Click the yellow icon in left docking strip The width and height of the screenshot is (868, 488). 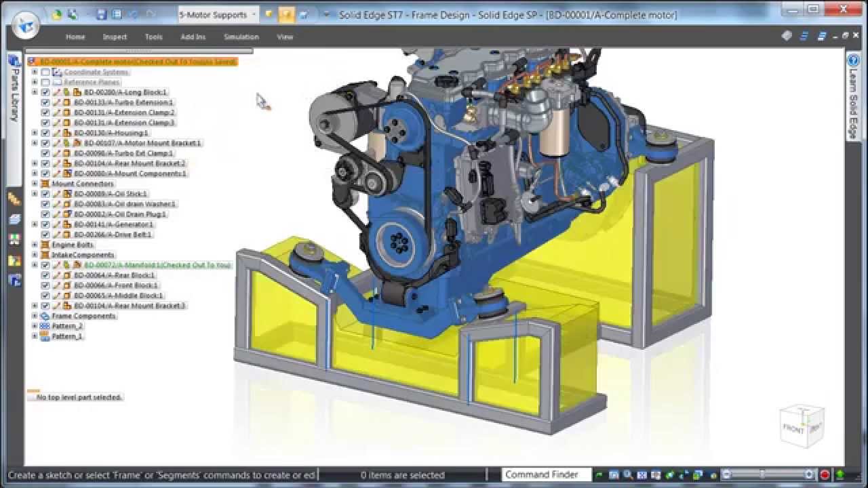14,260
